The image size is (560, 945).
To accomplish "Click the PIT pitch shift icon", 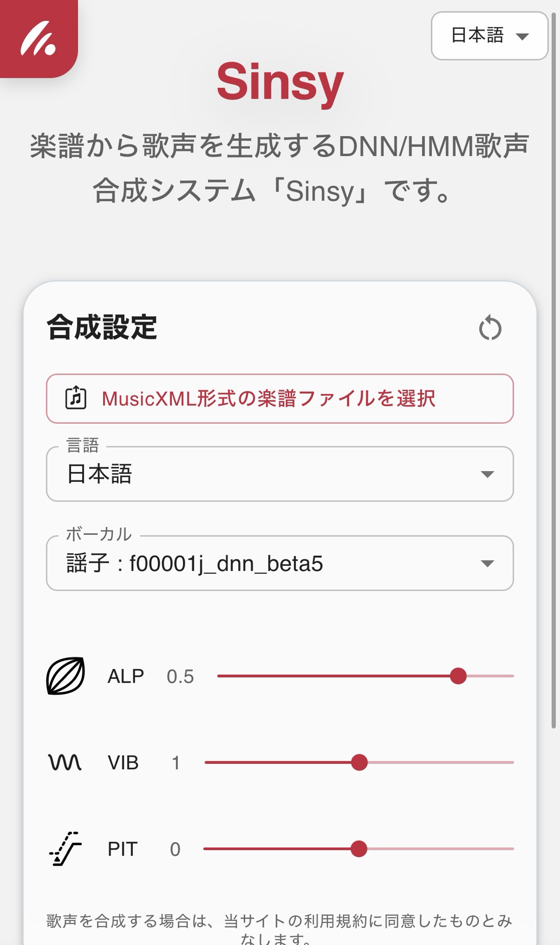I will [x=66, y=849].
